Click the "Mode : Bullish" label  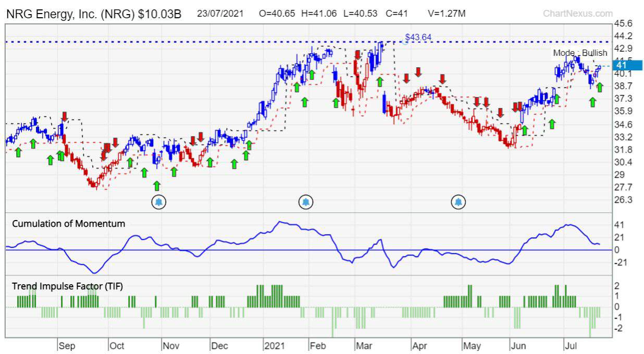[580, 53]
